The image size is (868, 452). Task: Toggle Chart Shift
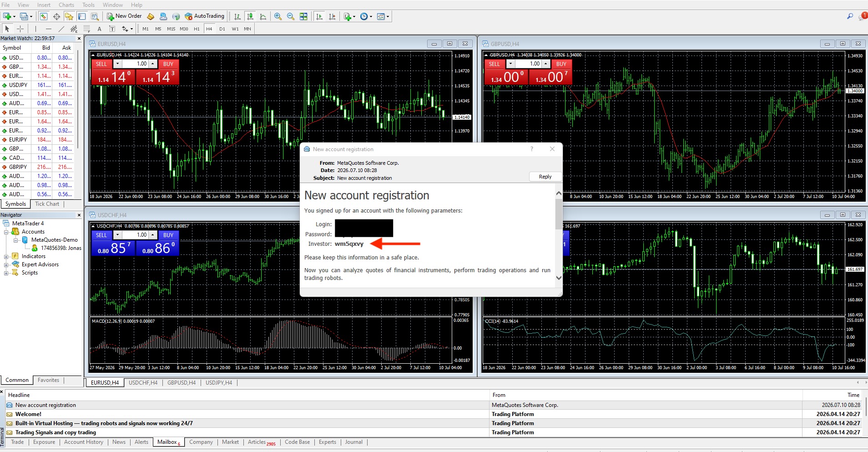click(x=332, y=16)
